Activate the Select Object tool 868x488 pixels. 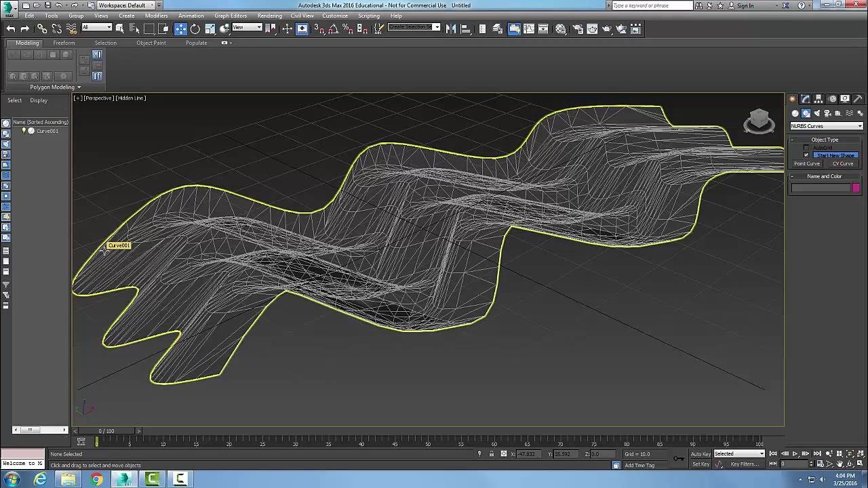(x=120, y=28)
